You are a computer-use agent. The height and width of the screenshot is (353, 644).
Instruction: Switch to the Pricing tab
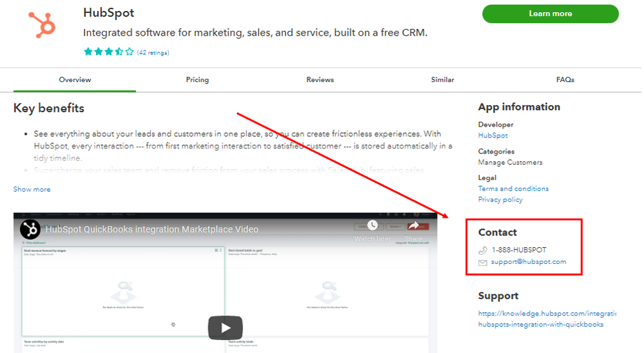(x=197, y=80)
